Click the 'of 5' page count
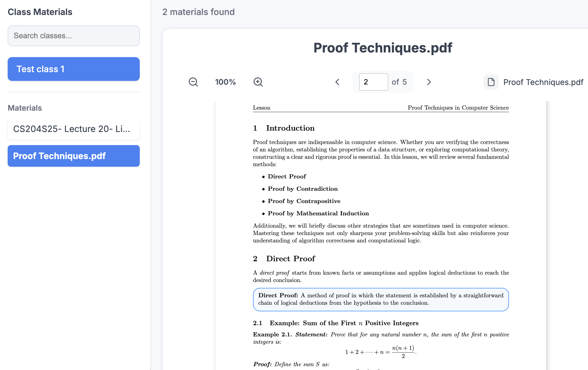The height and width of the screenshot is (370, 588). [399, 82]
